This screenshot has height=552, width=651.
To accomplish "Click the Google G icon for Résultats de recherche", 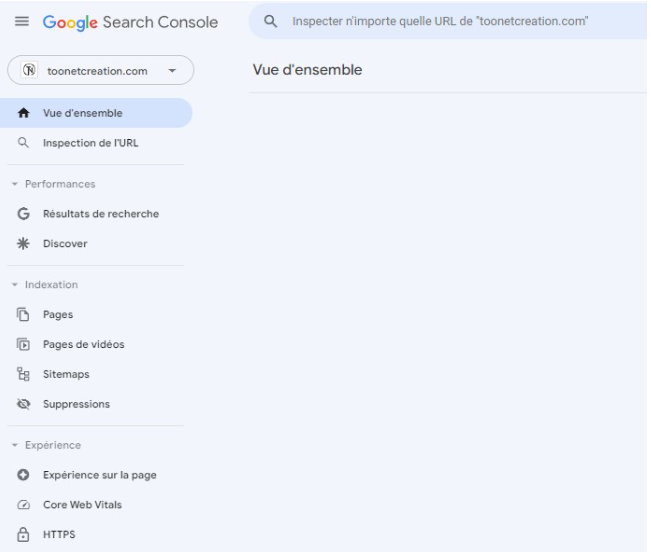I will point(22,213).
